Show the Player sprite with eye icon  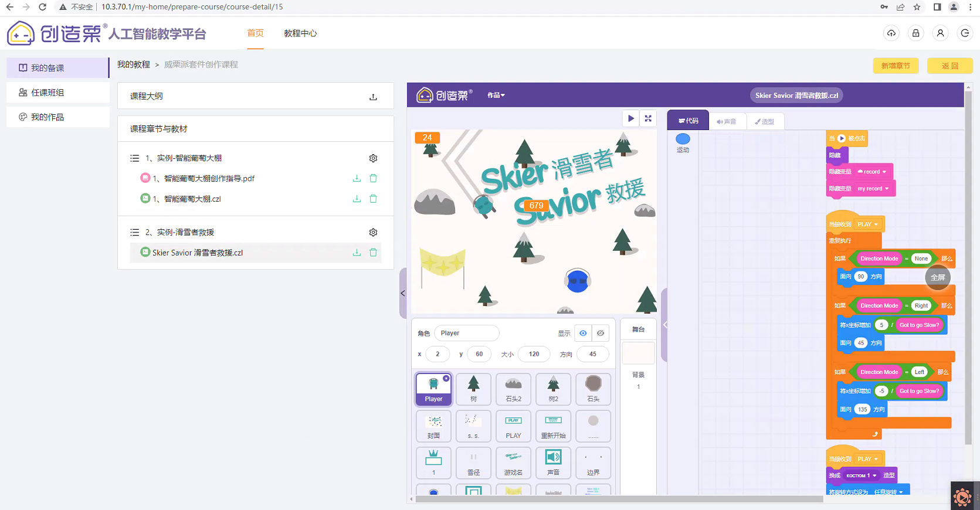(583, 333)
